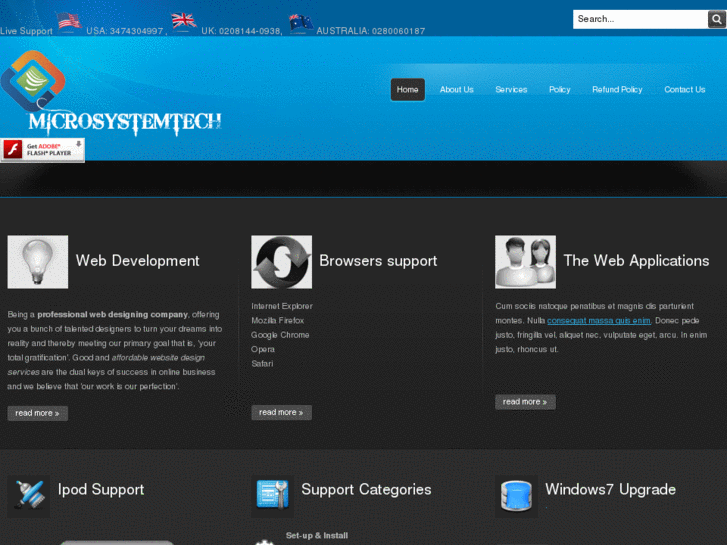Viewport: 727px width, 545px height.
Task: Click the UK flag icon
Action: click(x=183, y=21)
